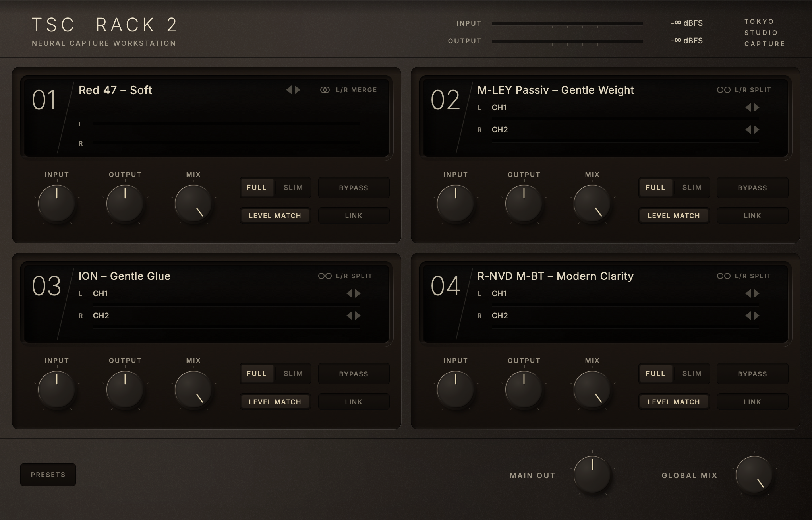Click previous arrow for CH1 in slot 04

point(748,293)
